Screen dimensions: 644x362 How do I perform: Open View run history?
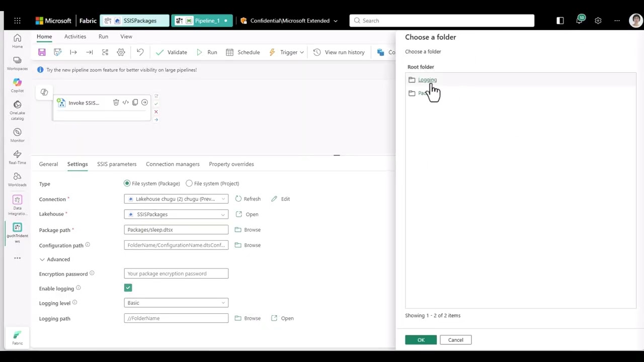pyautogui.click(x=339, y=52)
